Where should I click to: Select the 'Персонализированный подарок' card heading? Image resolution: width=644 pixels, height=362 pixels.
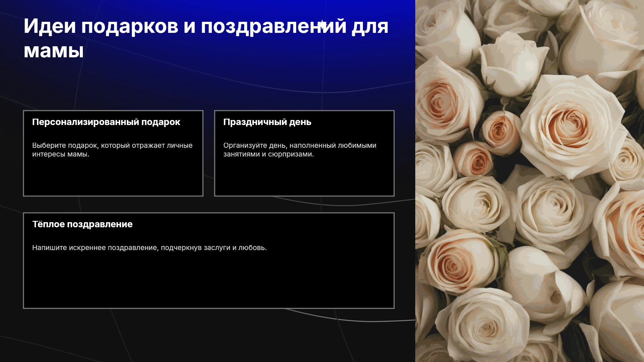106,122
